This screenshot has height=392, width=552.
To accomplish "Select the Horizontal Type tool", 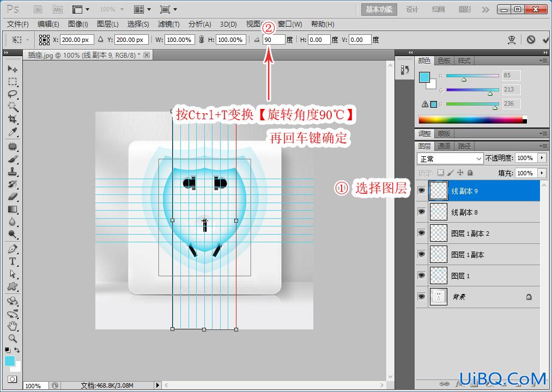I will (13, 261).
